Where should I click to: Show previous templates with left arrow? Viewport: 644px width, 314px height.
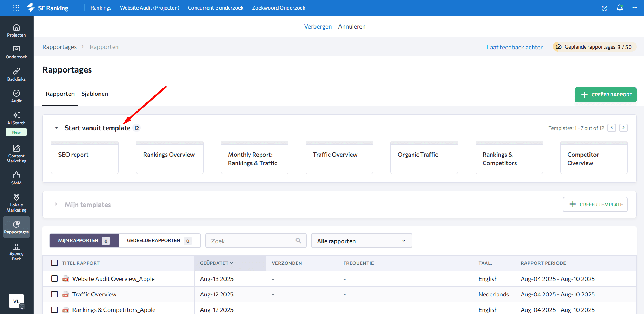coord(612,128)
